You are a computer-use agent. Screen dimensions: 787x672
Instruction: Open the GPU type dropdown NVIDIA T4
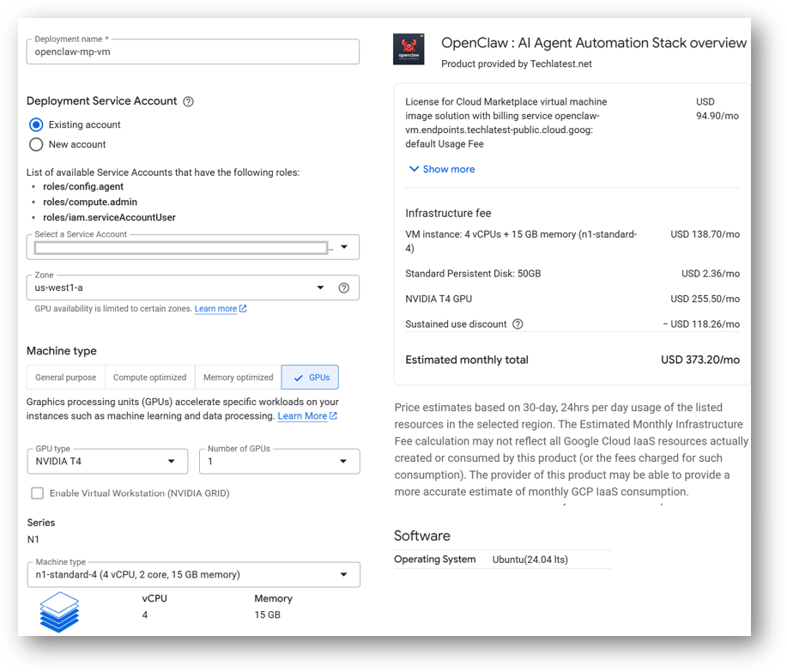coord(107,461)
